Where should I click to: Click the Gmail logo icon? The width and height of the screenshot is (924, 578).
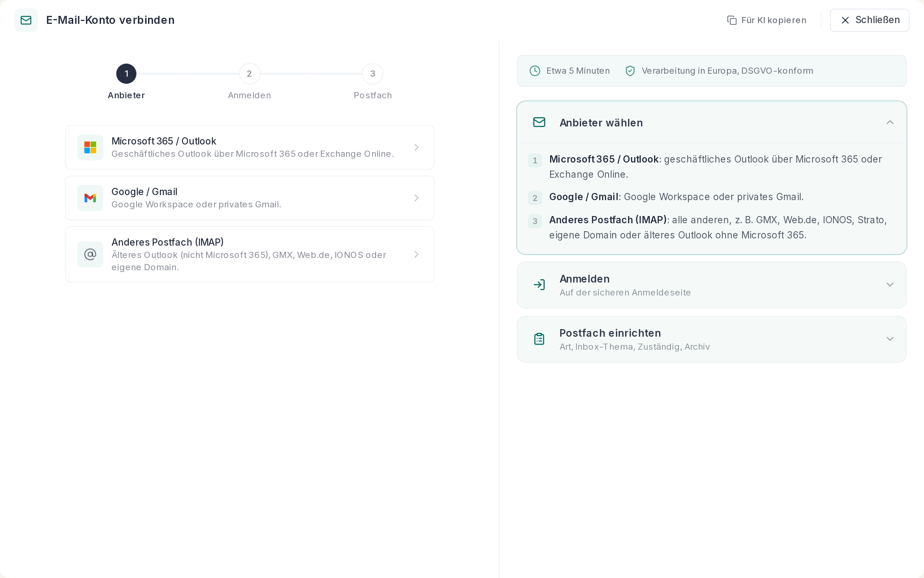pyautogui.click(x=90, y=198)
